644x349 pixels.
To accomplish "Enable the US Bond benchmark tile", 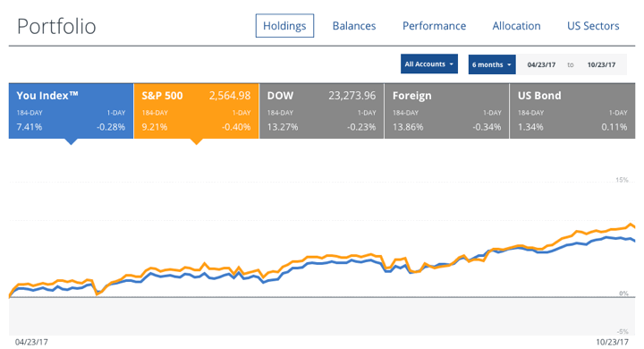I will 572,111.
